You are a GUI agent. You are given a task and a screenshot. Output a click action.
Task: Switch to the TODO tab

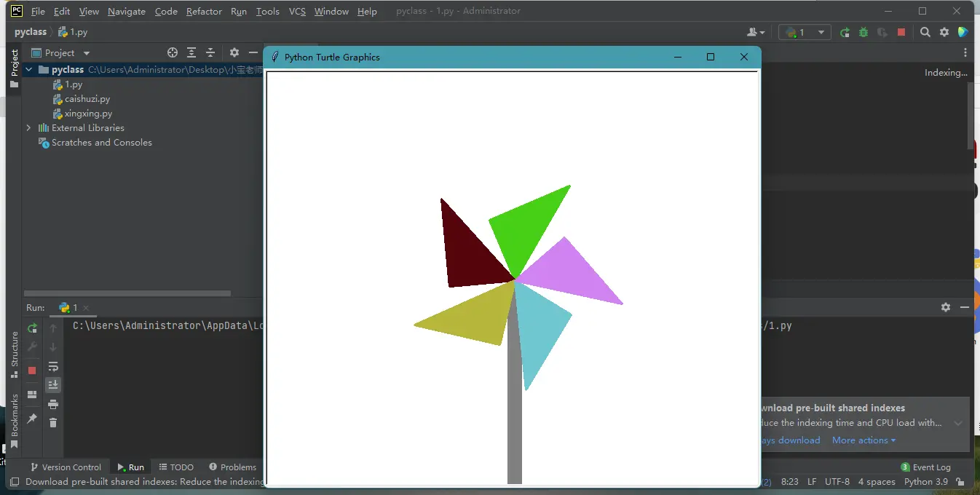point(175,467)
